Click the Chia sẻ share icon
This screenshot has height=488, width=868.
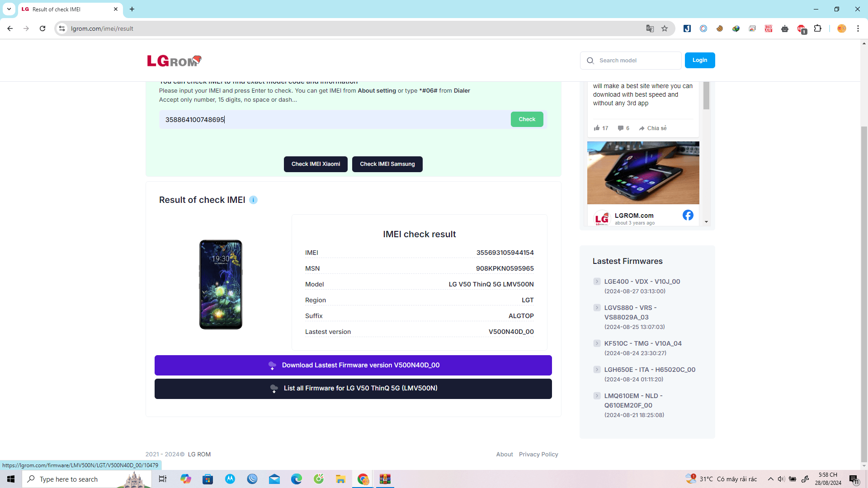click(x=642, y=128)
